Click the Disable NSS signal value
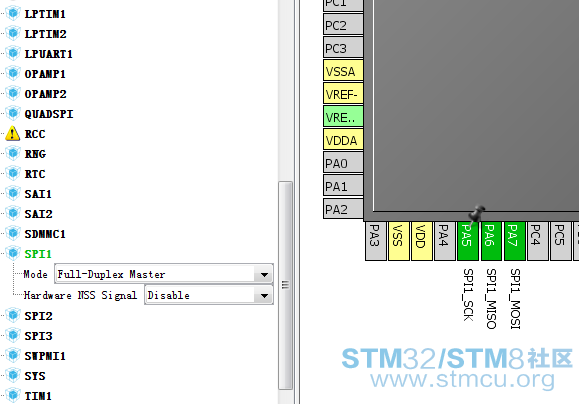Image resolution: width=579 pixels, height=404 pixels. [168, 295]
